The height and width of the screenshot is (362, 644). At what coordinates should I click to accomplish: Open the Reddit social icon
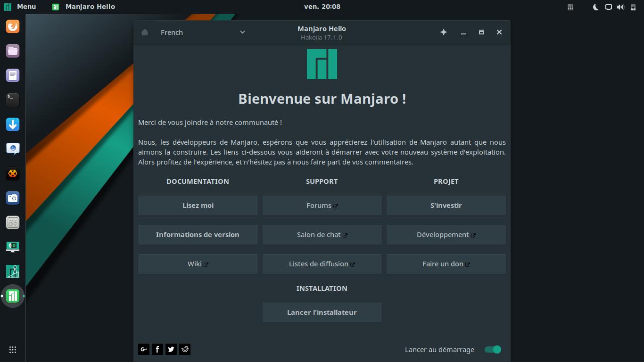point(185,349)
